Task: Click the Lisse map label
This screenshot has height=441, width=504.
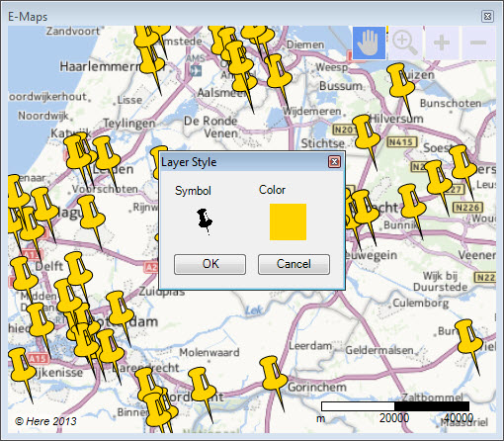Action: point(129,100)
